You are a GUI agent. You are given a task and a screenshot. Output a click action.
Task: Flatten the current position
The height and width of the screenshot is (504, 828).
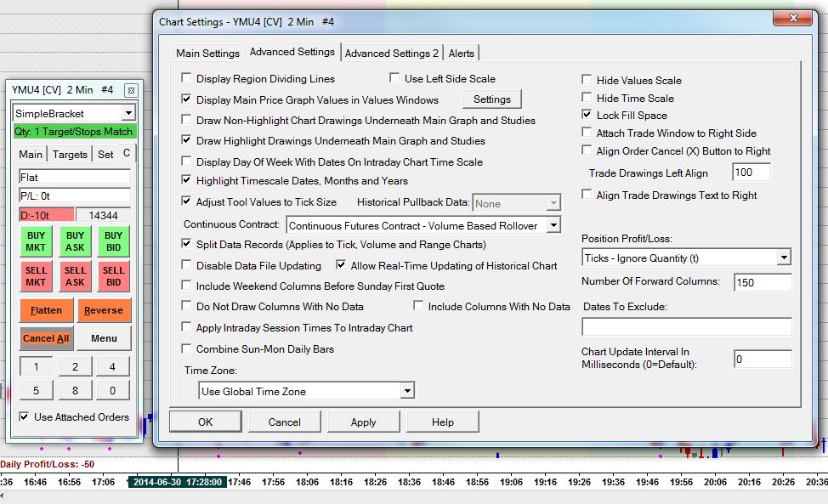point(46,310)
